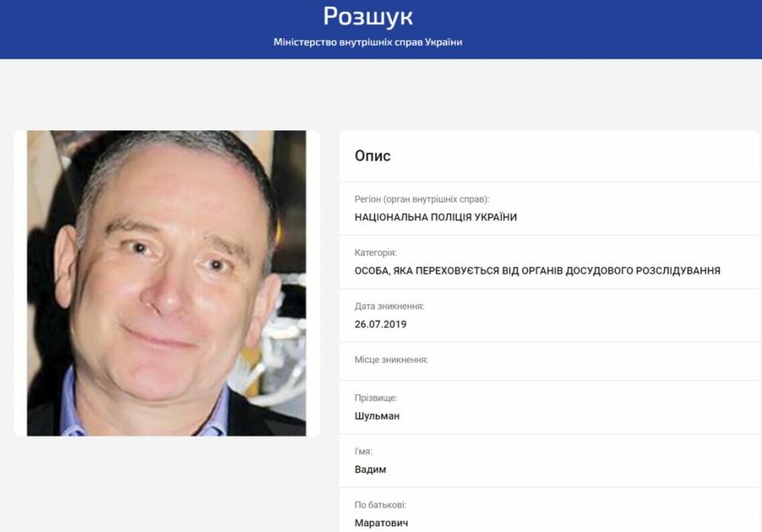Image resolution: width=762 pixels, height=532 pixels.
Task: Click the Дата зникнення label
Action: (x=389, y=306)
